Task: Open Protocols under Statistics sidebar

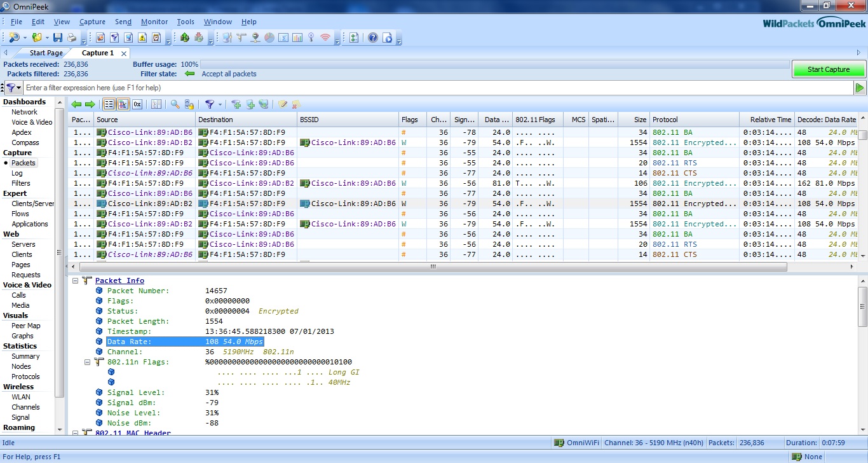Action: [25, 377]
